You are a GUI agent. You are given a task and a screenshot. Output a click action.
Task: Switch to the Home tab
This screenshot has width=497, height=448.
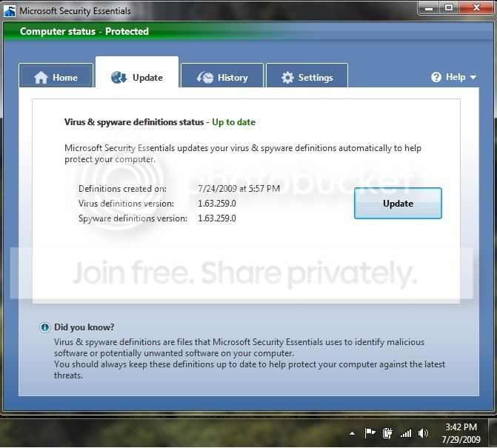click(56, 76)
